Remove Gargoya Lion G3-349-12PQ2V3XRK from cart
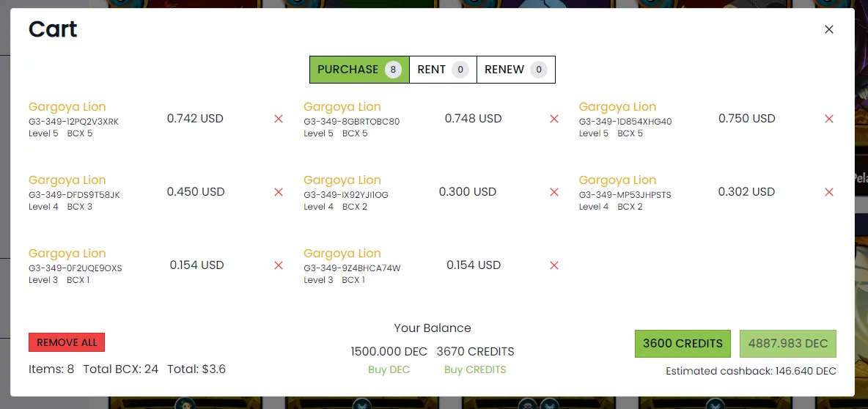The width and height of the screenshot is (868, 409). pyautogui.click(x=279, y=119)
